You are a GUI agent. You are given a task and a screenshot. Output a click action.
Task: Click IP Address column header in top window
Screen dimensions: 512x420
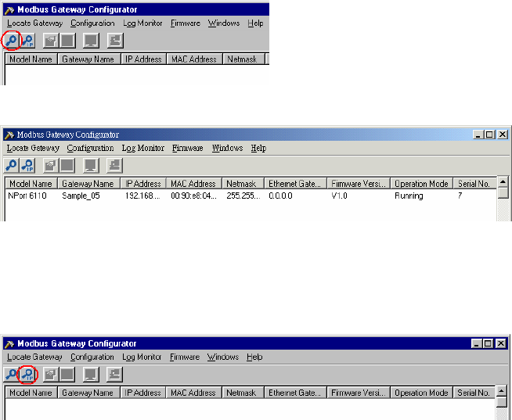(x=144, y=59)
